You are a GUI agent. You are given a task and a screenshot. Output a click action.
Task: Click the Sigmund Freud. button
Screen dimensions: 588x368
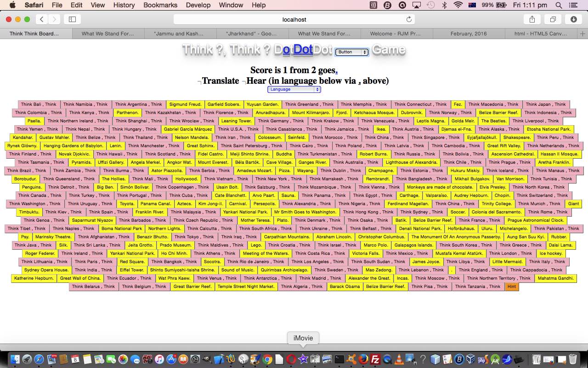pos(186,104)
